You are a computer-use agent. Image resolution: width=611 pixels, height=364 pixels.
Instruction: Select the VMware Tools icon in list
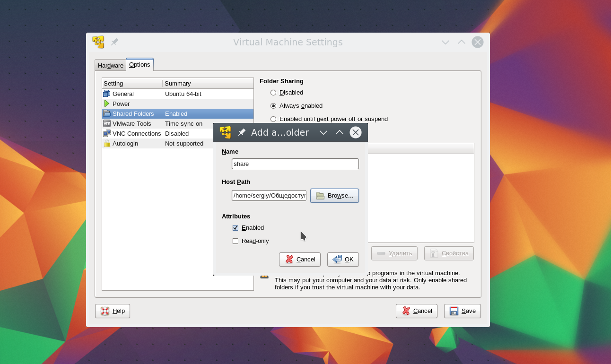pos(107,123)
